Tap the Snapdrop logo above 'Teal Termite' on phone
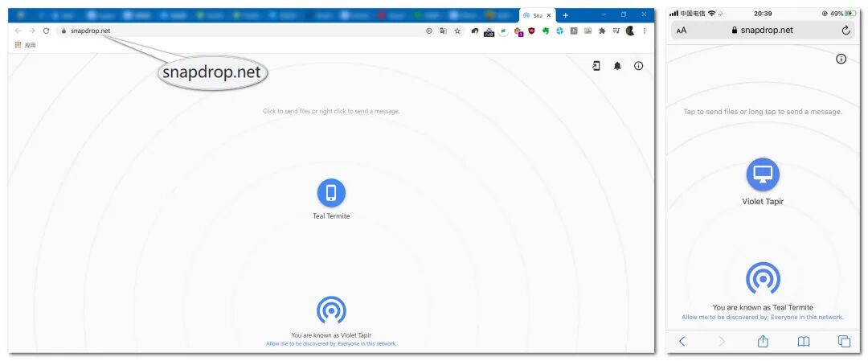The width and height of the screenshot is (868, 361). [x=763, y=278]
